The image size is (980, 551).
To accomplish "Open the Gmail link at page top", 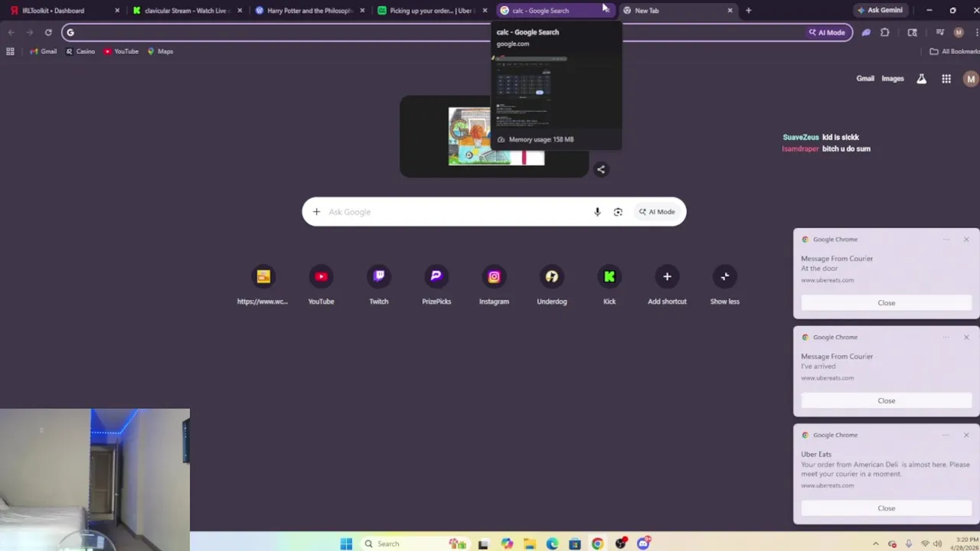I will [x=865, y=79].
